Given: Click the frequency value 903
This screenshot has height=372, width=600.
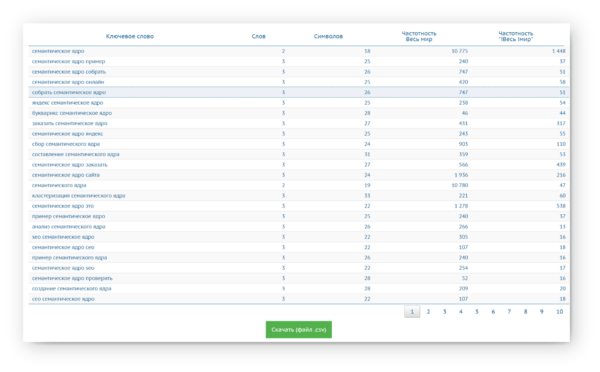Looking at the screenshot, I should point(463,144).
